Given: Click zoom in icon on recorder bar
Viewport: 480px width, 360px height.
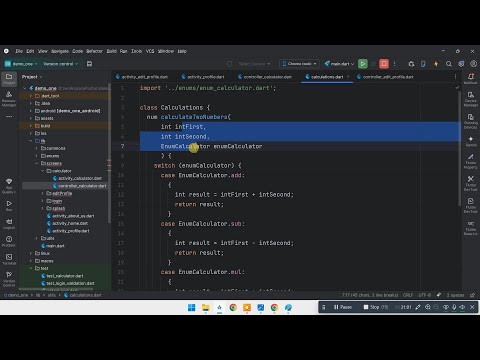Looking at the screenshot, I should (428, 307).
